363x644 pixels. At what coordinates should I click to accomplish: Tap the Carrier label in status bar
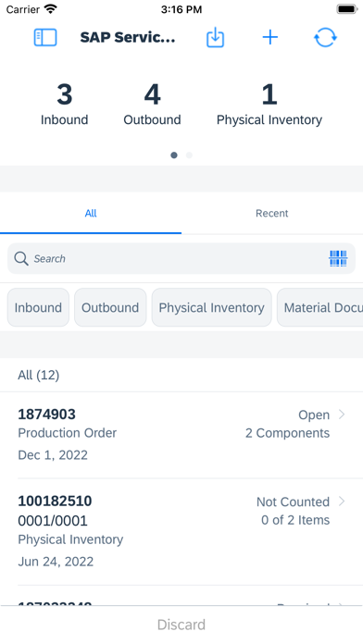click(23, 9)
